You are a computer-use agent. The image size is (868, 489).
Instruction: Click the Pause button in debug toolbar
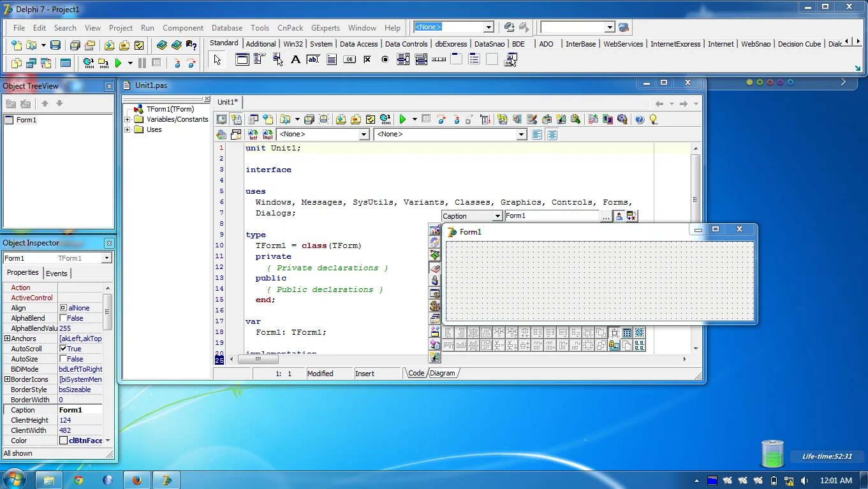point(142,63)
